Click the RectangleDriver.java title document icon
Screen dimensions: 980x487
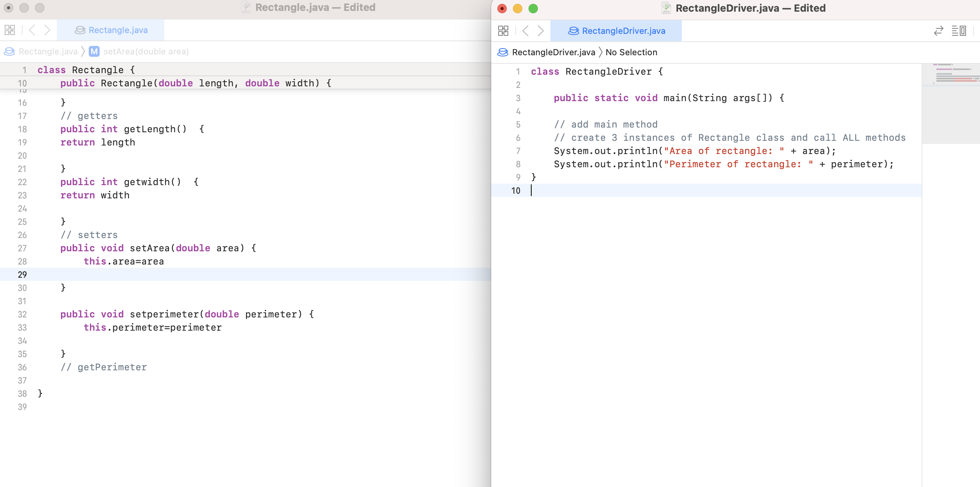coord(666,8)
